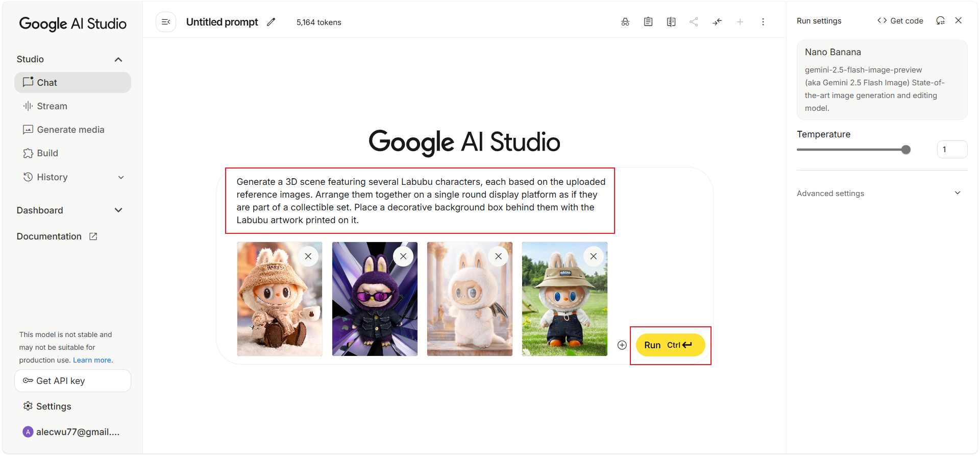Viewport: 980px width, 456px height.
Task: Click the add media plus-circle icon
Action: (x=622, y=345)
